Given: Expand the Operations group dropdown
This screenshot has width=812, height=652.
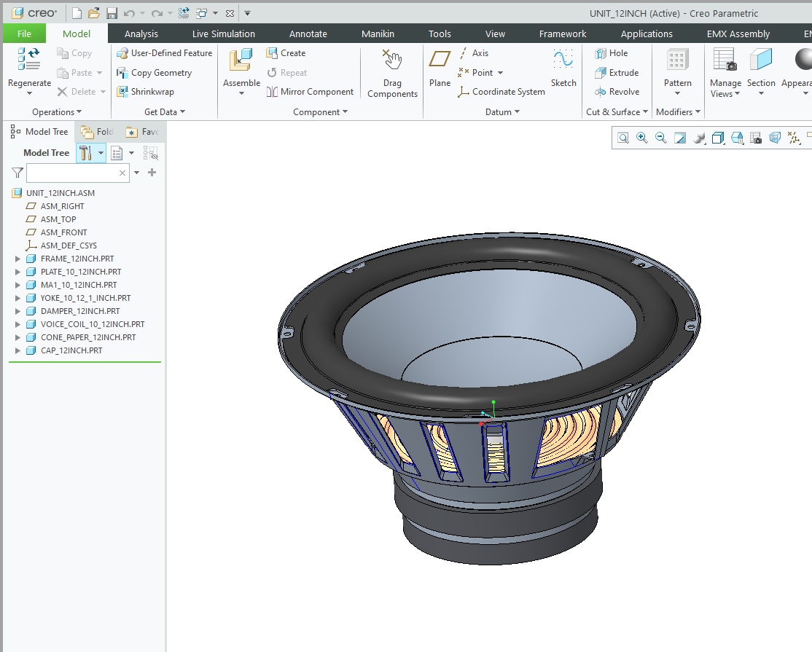Looking at the screenshot, I should [57, 111].
